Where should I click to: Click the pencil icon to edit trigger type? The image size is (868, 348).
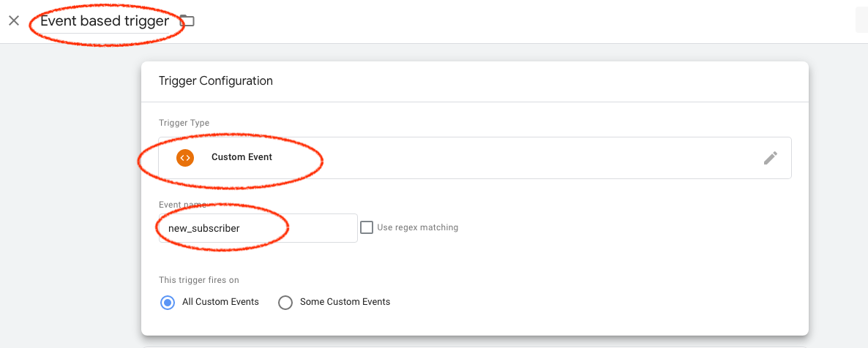[x=770, y=158]
